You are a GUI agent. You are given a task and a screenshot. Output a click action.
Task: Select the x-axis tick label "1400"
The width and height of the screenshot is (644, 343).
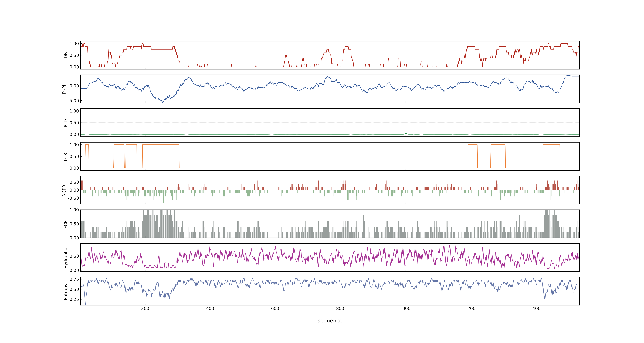[x=535, y=309]
